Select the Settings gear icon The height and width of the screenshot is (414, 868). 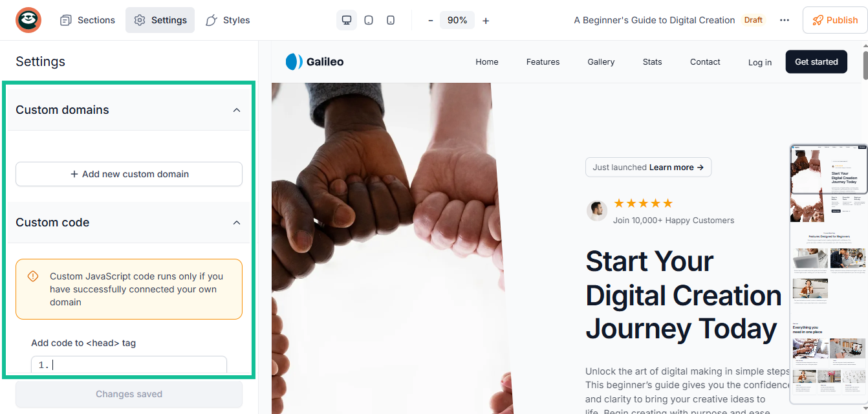(x=139, y=20)
